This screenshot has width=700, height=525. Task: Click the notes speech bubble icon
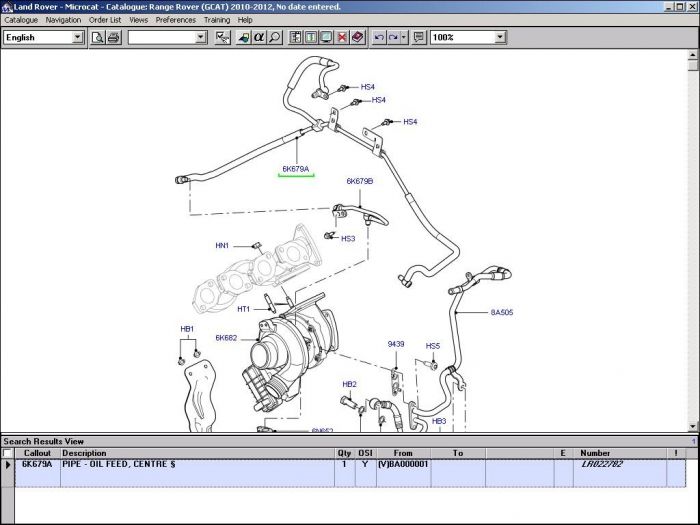click(419, 38)
